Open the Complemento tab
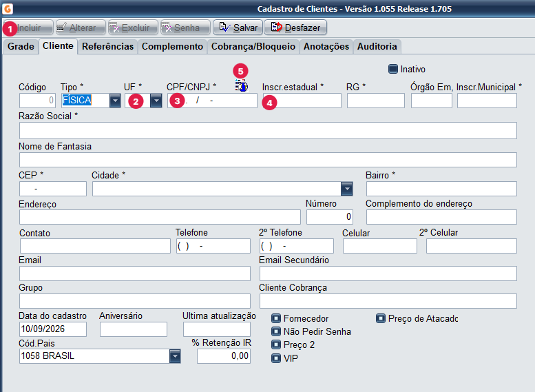 (172, 46)
